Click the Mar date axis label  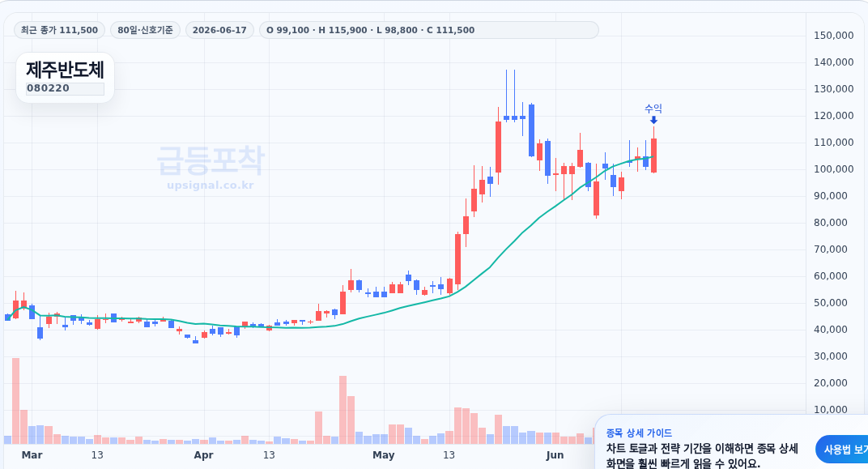[32, 455]
